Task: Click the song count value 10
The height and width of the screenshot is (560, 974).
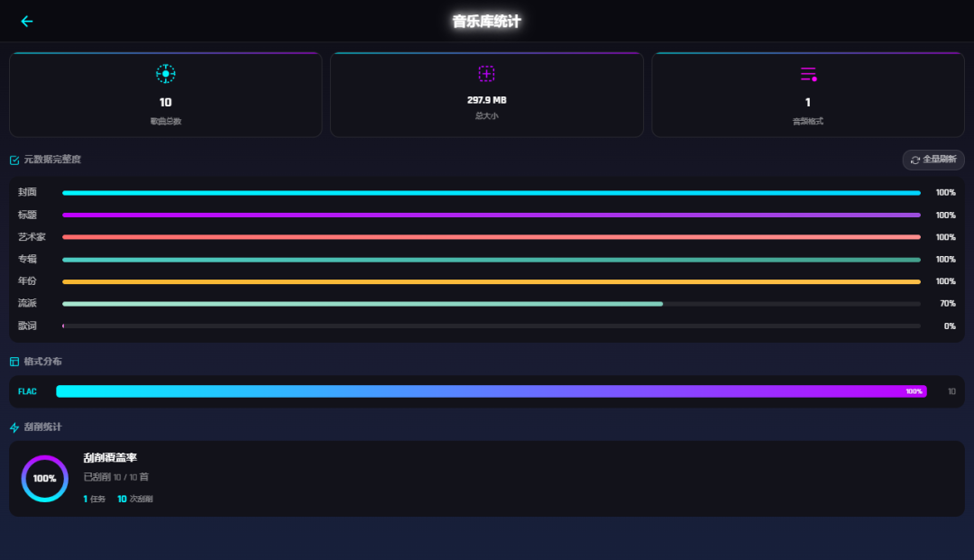Action: coord(165,103)
